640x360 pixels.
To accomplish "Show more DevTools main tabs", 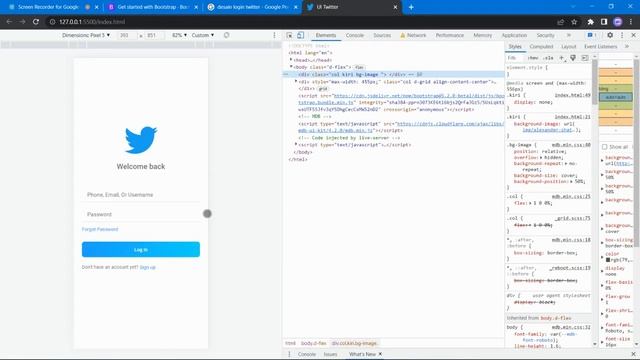I will 569,36.
